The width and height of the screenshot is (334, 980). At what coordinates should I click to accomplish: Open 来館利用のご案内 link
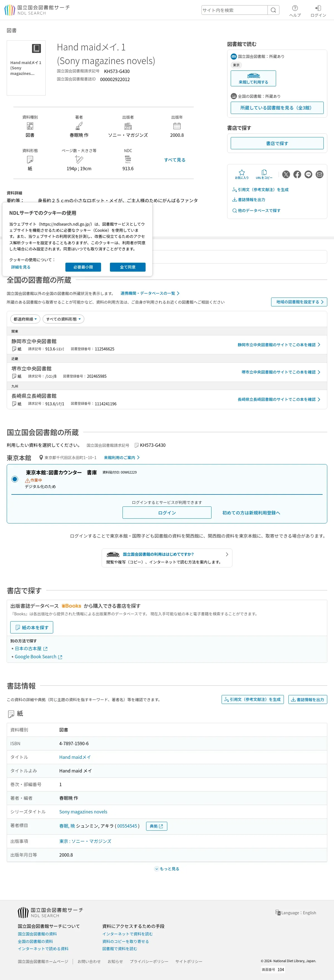(x=122, y=457)
